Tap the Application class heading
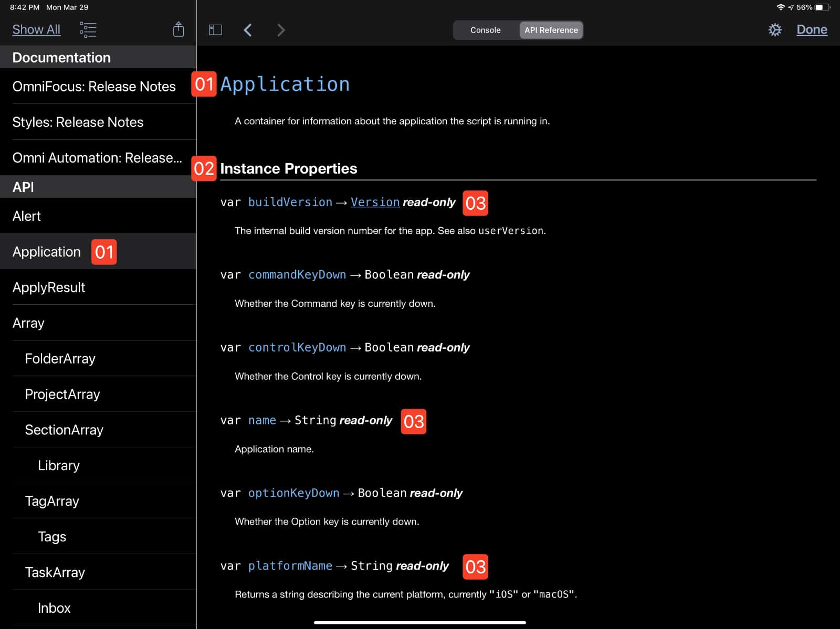Image resolution: width=840 pixels, height=629 pixels. 285,84
